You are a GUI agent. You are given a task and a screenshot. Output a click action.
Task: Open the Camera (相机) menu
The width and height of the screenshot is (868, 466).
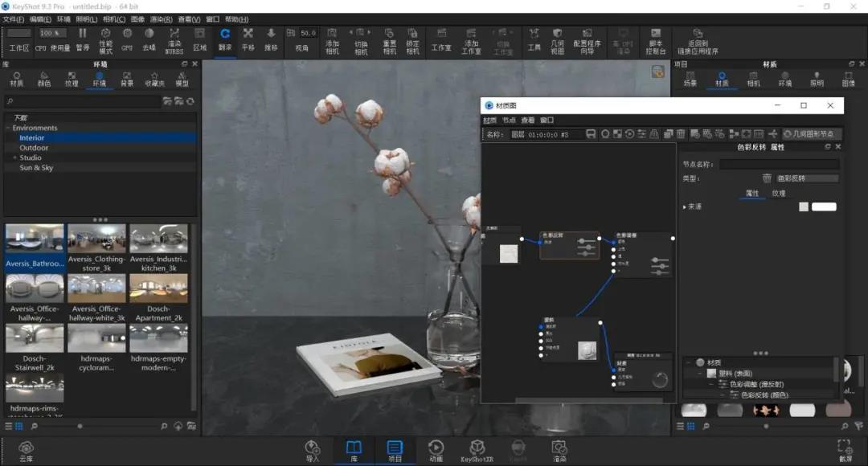pos(114,19)
